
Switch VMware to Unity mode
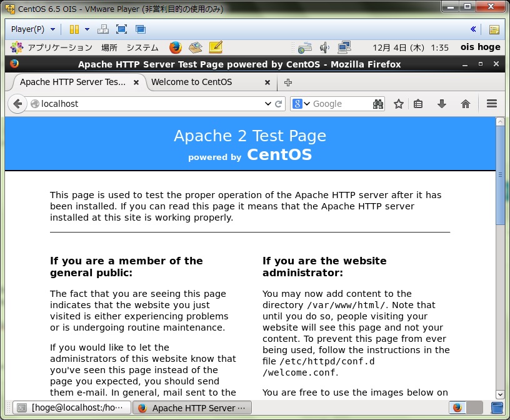point(141,29)
